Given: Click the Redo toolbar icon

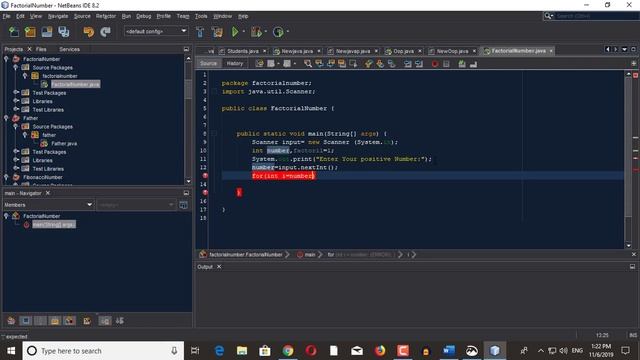Looking at the screenshot, I should pos(105,31).
